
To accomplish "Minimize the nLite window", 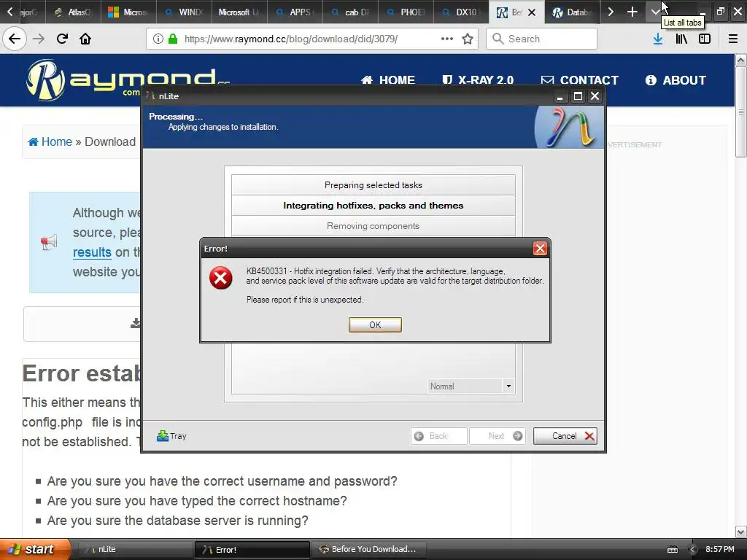I will 561,96.
